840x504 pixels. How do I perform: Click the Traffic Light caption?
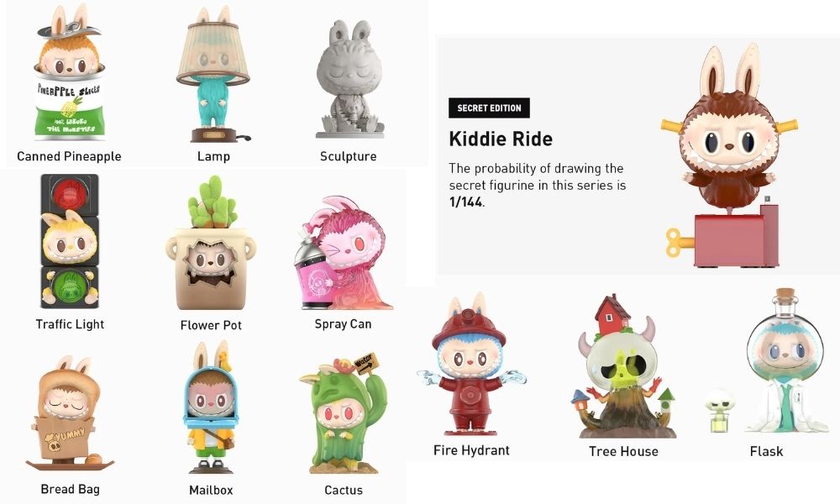[70, 324]
